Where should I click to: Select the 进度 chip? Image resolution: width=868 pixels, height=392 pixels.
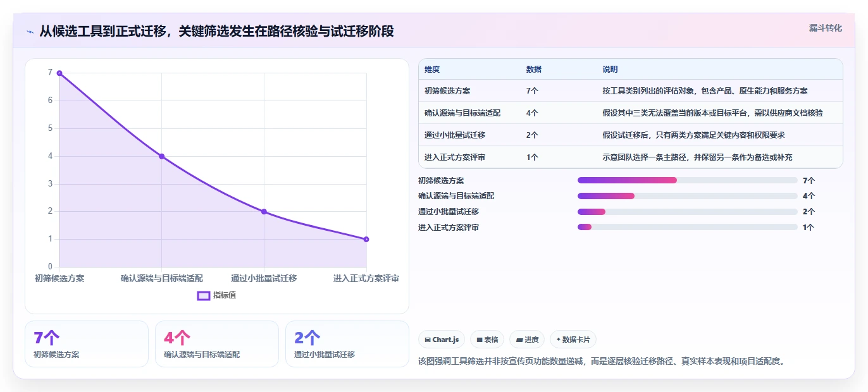point(527,340)
